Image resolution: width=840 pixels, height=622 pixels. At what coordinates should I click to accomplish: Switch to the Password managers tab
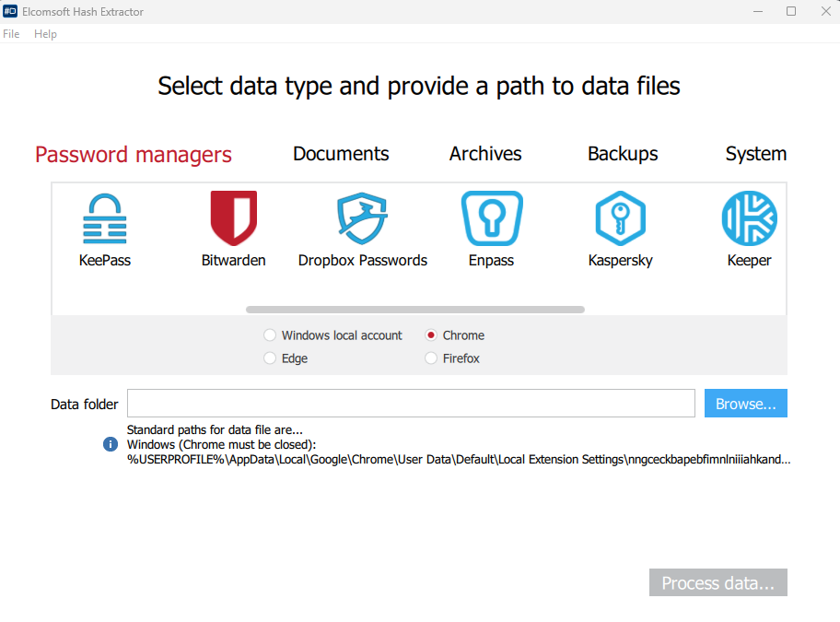click(x=134, y=154)
